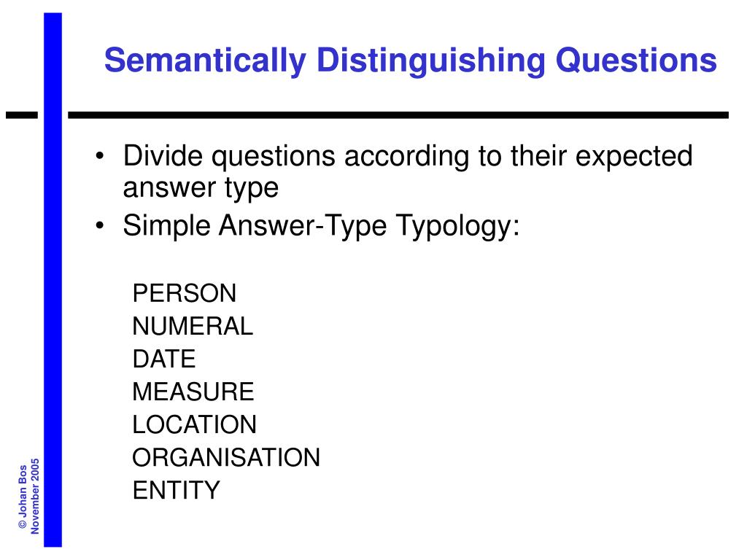Click the word Semantically in the title
The height and width of the screenshot is (560, 747).
[x=205, y=61]
